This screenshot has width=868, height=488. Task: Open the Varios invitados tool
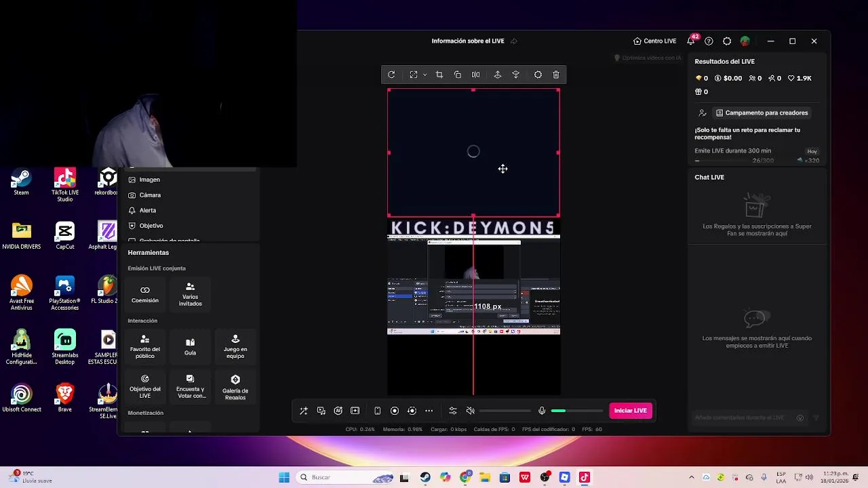190,294
